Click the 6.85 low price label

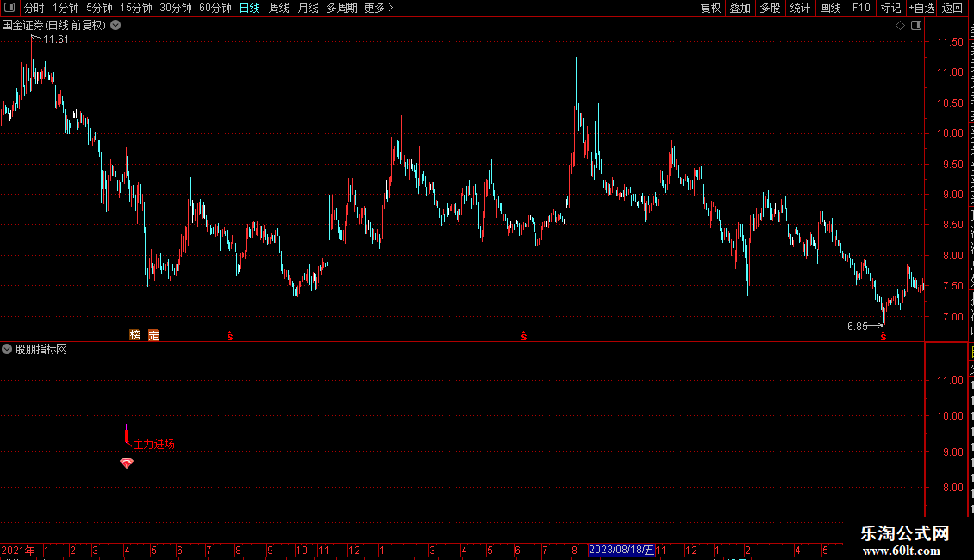pos(858,326)
